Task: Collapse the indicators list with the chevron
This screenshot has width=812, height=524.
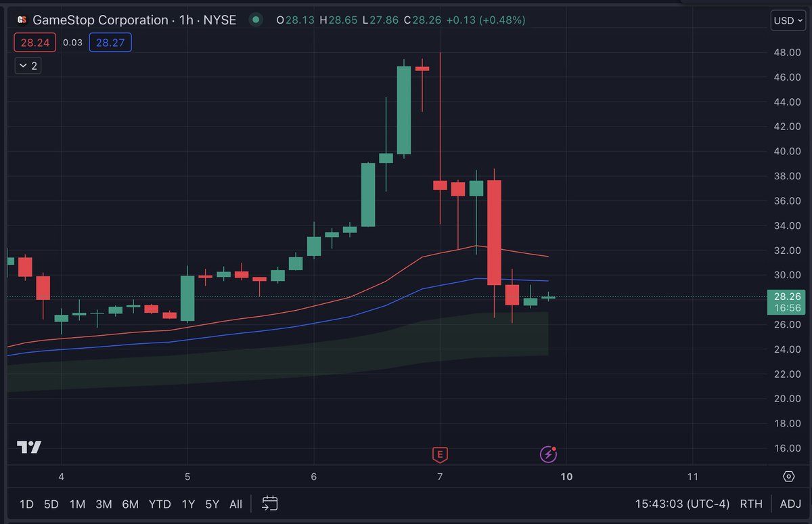Action: click(27, 66)
